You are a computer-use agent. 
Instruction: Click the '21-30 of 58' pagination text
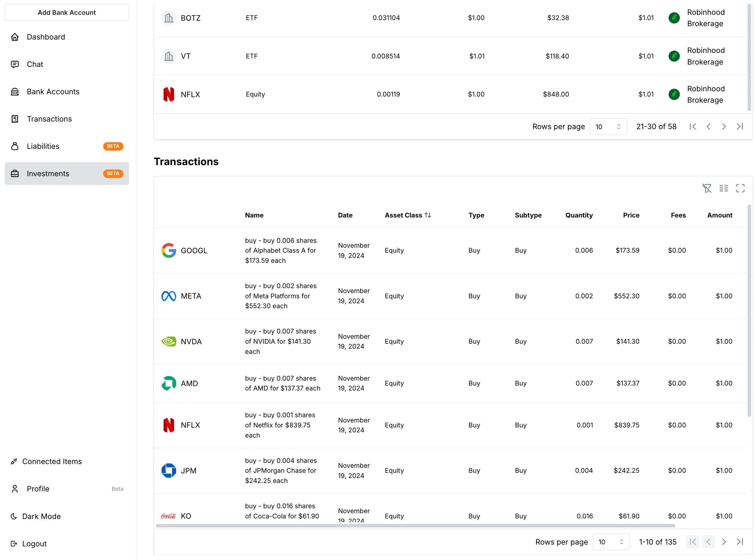[x=656, y=127]
